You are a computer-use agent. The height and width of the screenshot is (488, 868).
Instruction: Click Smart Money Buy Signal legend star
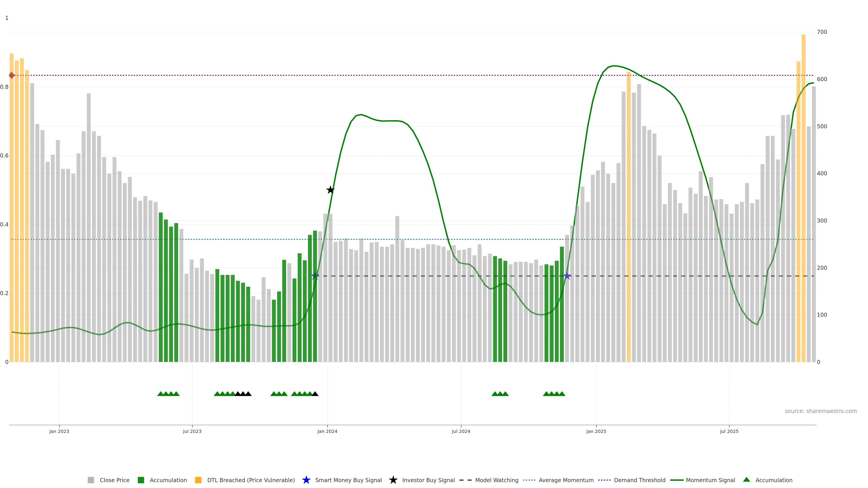(306, 480)
